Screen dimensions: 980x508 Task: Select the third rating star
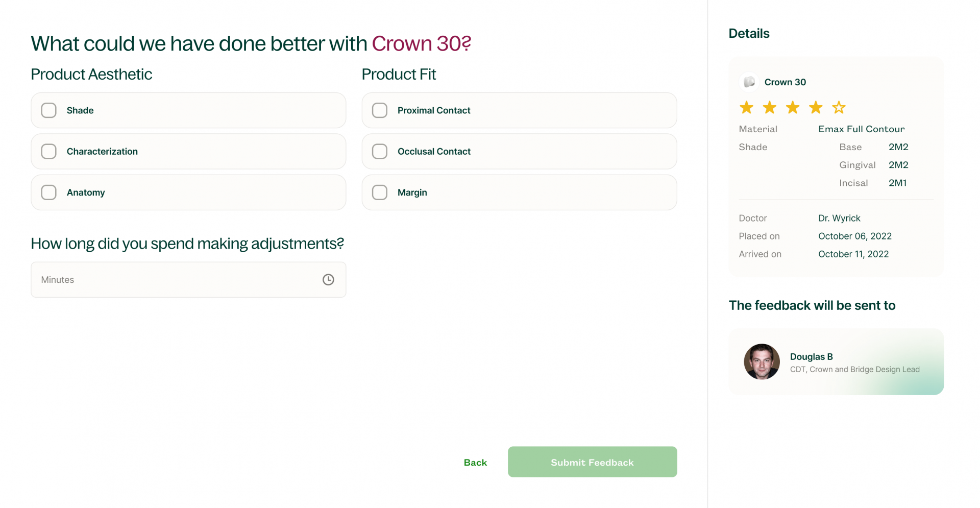tap(793, 108)
